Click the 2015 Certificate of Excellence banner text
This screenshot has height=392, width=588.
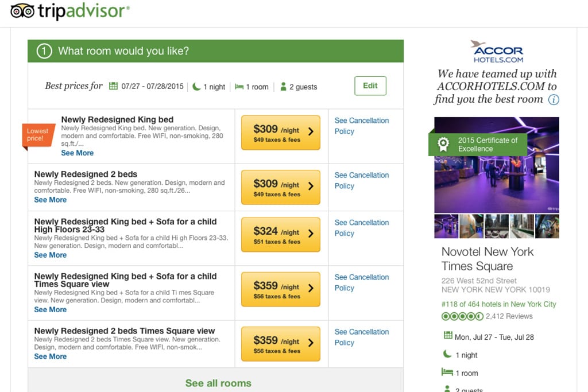(488, 144)
